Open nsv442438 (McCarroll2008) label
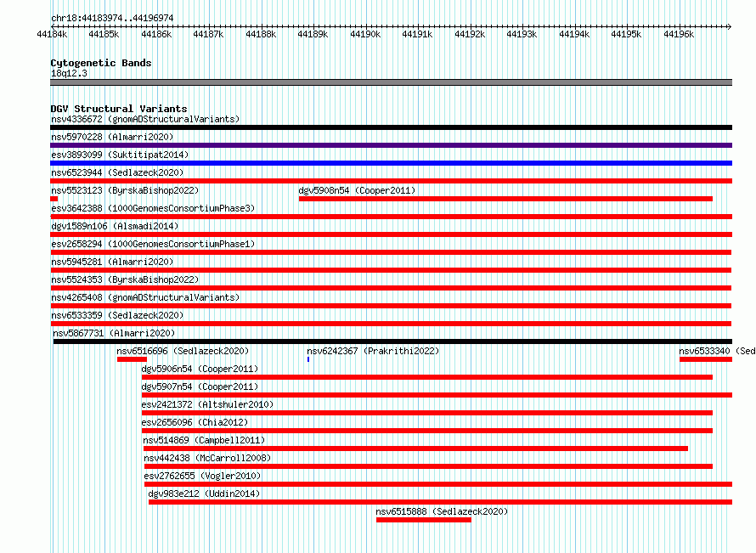This screenshot has height=553, width=756. point(207,458)
